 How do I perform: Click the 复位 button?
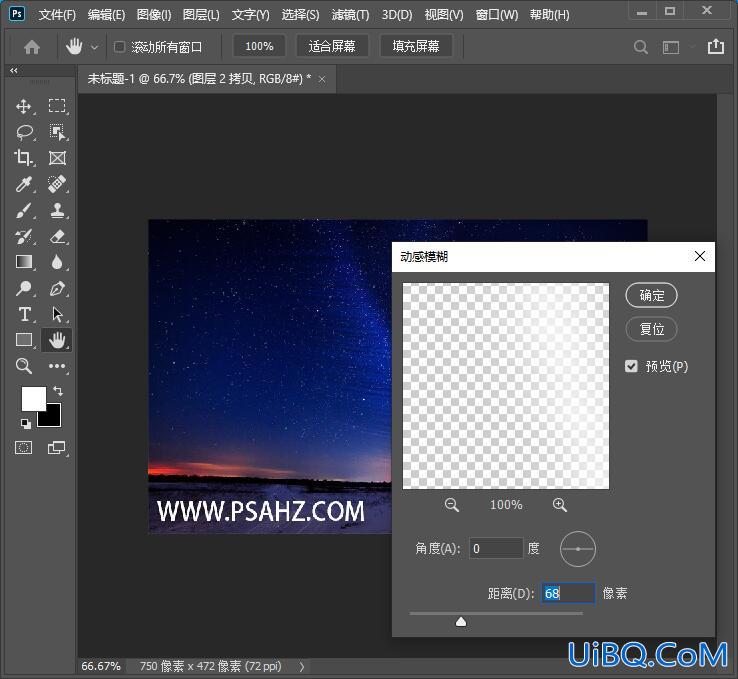point(651,329)
